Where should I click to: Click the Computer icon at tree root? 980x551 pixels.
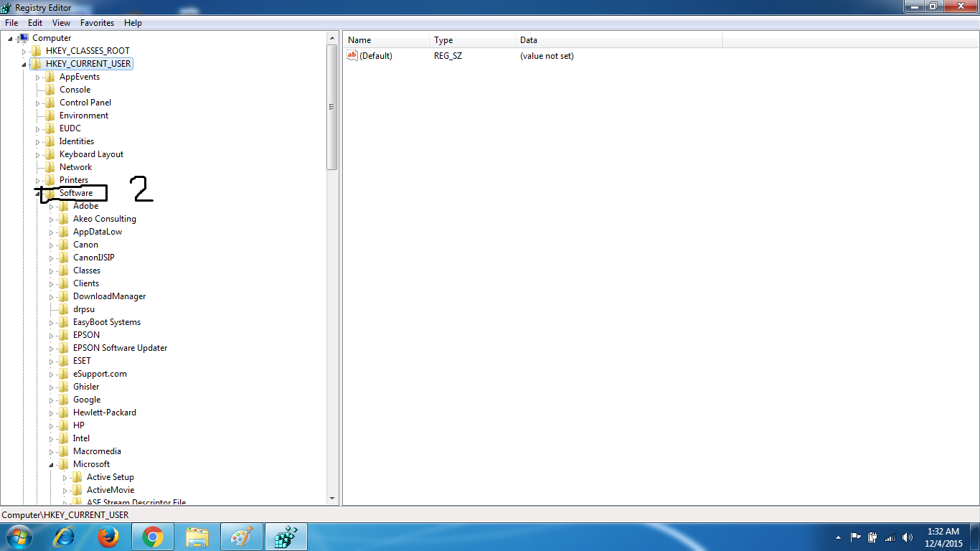[22, 38]
